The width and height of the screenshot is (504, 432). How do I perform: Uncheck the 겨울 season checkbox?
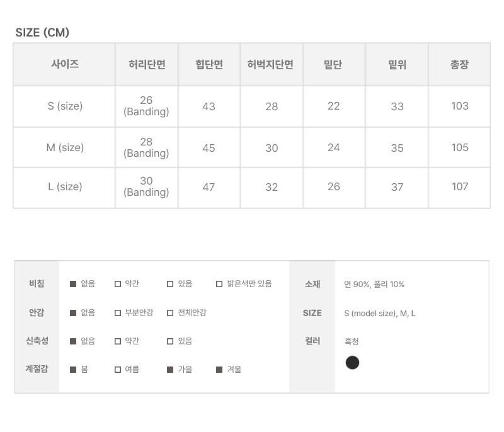(219, 370)
